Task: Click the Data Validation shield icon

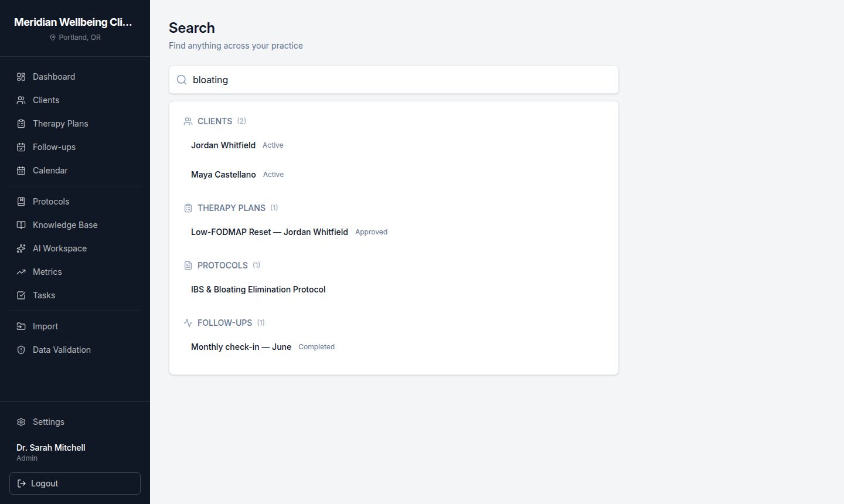Action: coord(21,350)
